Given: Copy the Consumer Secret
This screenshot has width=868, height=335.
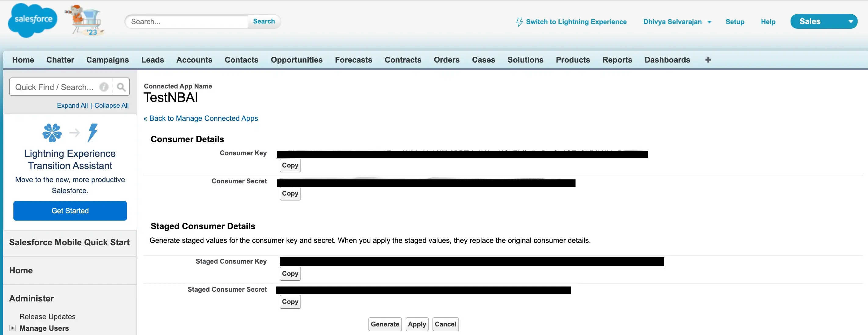Looking at the screenshot, I should pos(290,193).
